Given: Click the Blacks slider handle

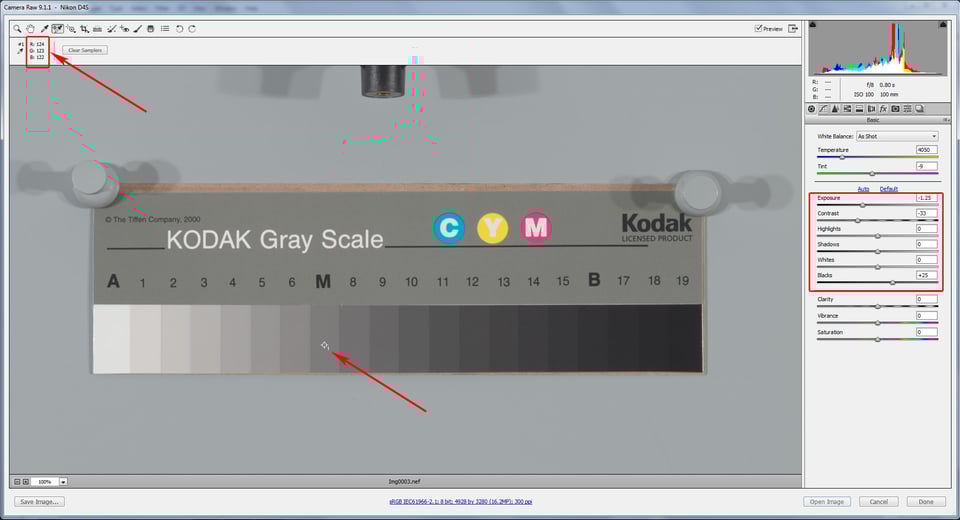Looking at the screenshot, I should point(893,283).
